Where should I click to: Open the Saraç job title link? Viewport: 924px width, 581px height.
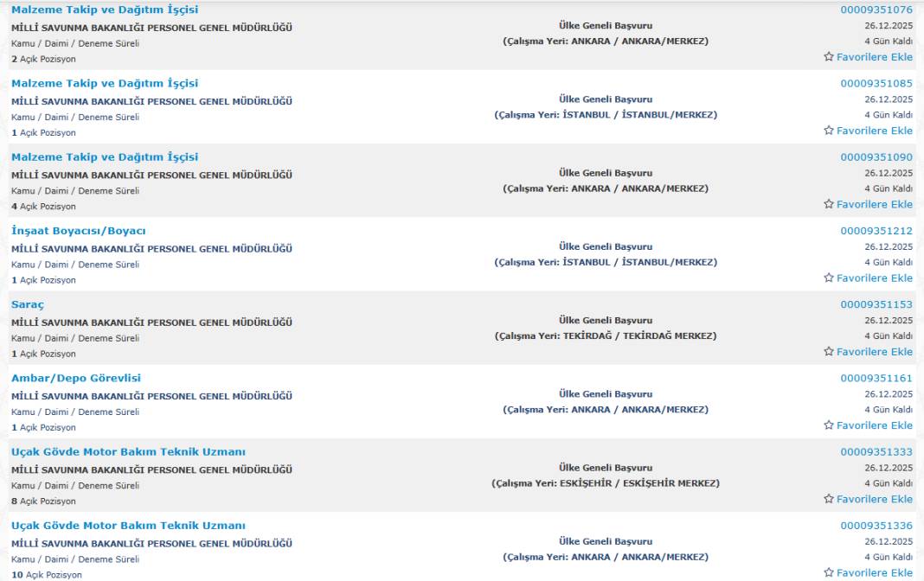click(28, 304)
